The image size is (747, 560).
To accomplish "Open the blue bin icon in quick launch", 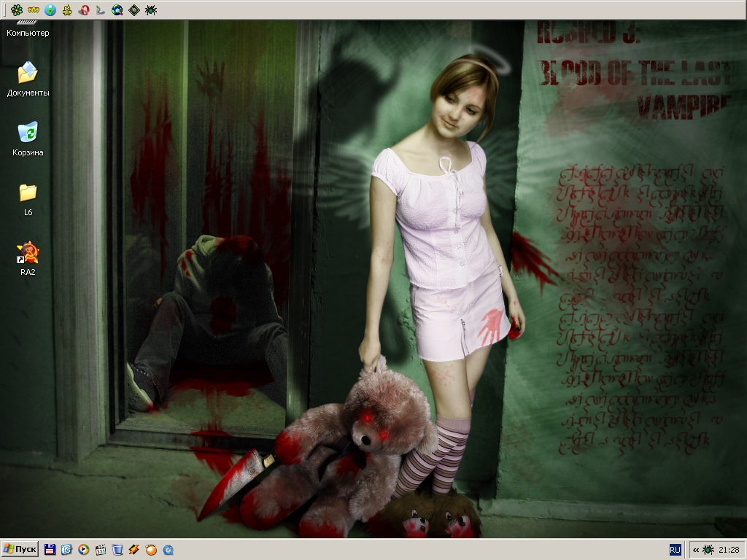I will 117,550.
